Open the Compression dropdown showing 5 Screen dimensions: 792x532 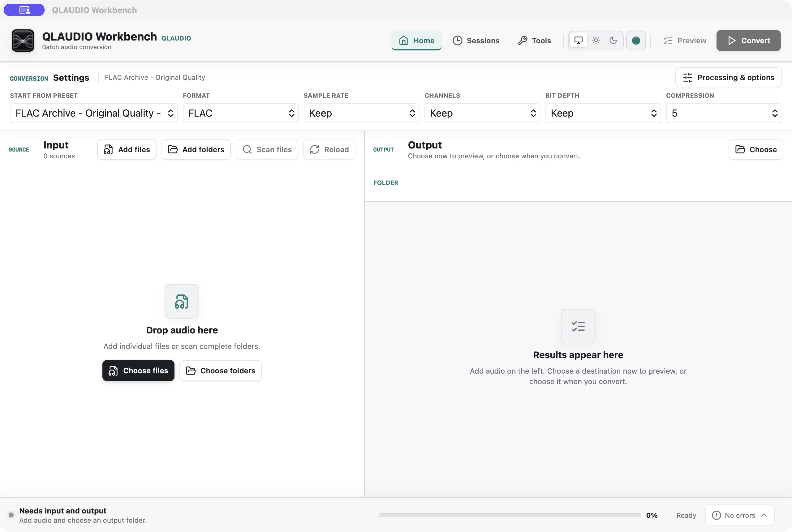point(724,113)
